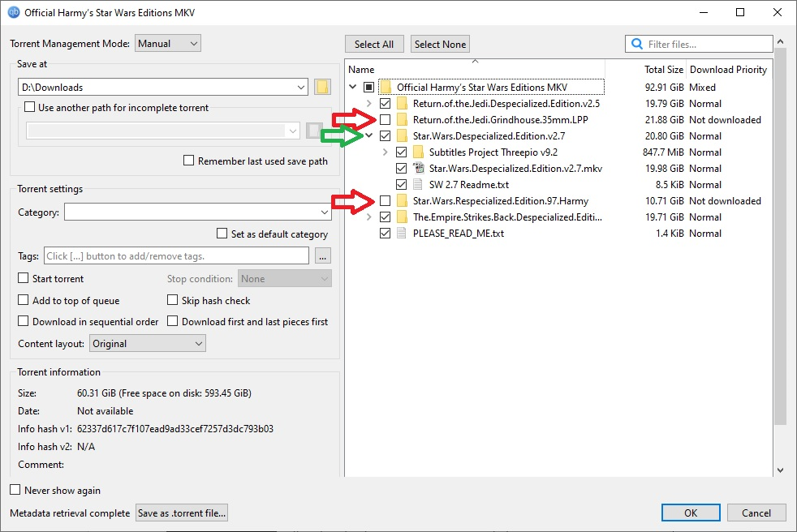
Task: Enable Skip hash check option
Action: [x=173, y=300]
